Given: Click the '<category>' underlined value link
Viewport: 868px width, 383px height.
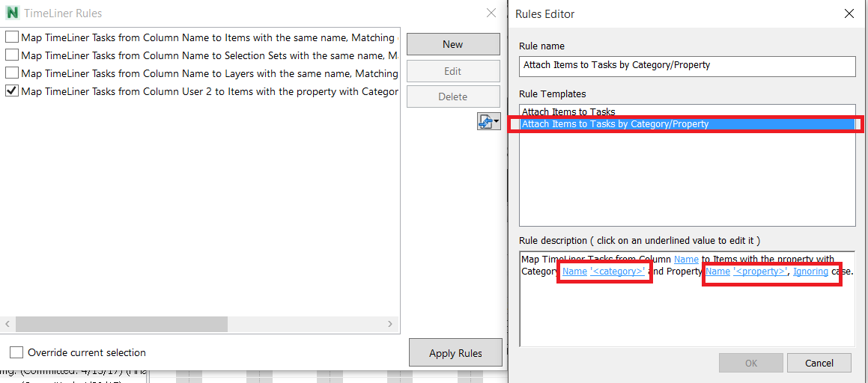Looking at the screenshot, I should pyautogui.click(x=618, y=272).
